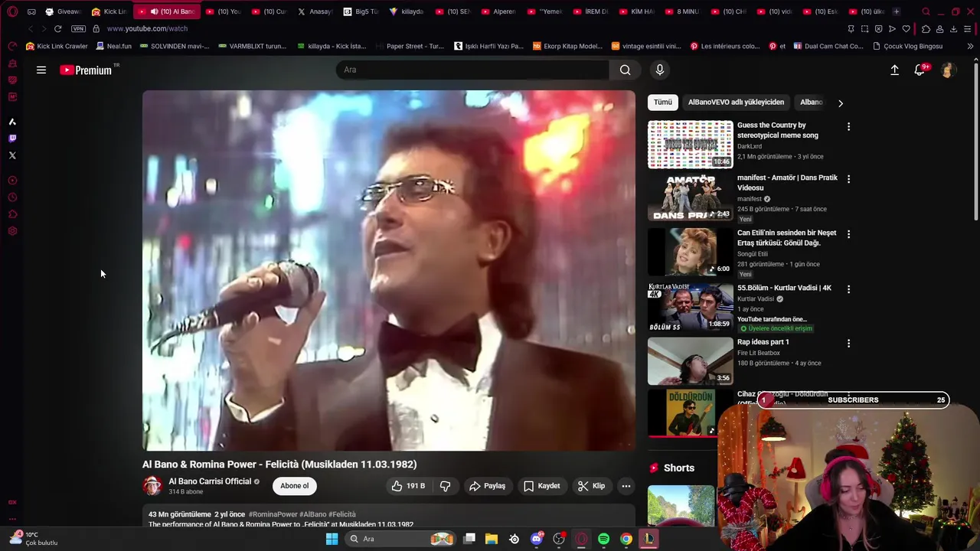Show hidden bookmarks chevron
The width and height of the screenshot is (980, 551).
coord(970,46)
